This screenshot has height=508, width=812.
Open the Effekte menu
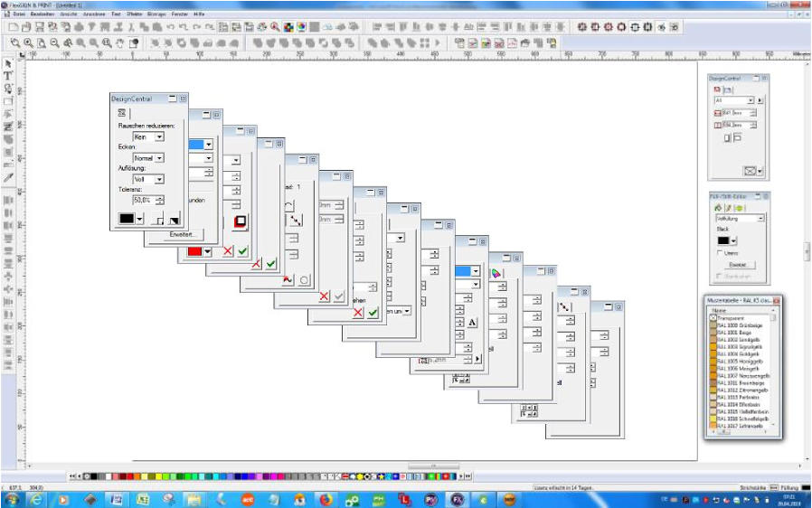point(134,14)
